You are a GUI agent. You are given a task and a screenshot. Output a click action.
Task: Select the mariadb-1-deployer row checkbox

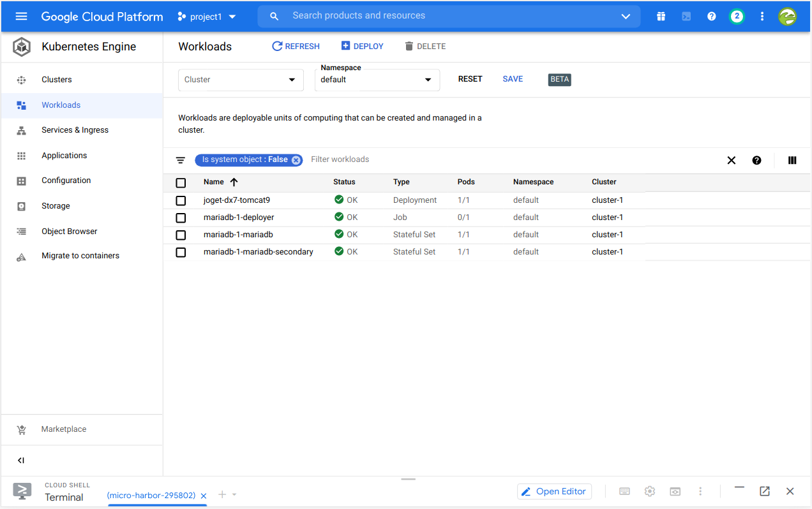tap(181, 218)
